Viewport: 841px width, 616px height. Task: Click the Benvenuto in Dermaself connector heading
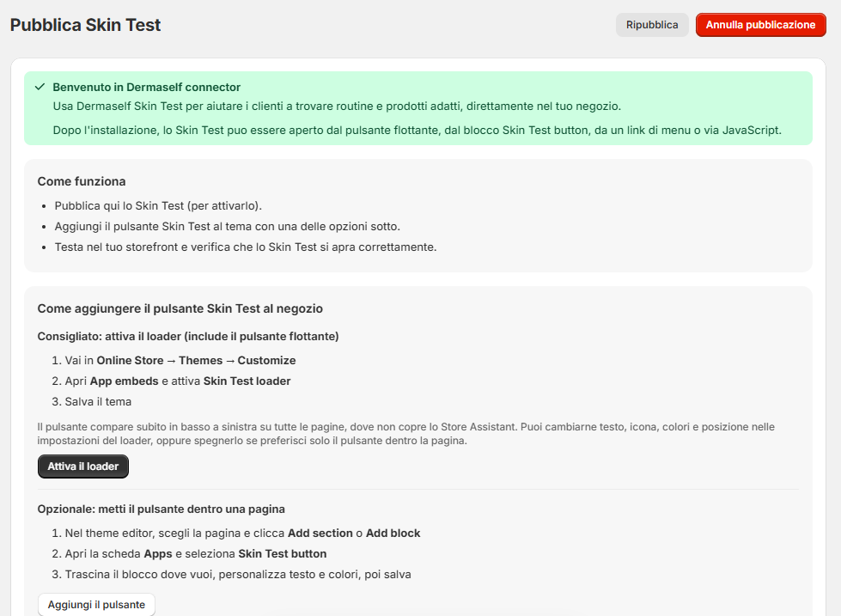pyautogui.click(x=146, y=87)
